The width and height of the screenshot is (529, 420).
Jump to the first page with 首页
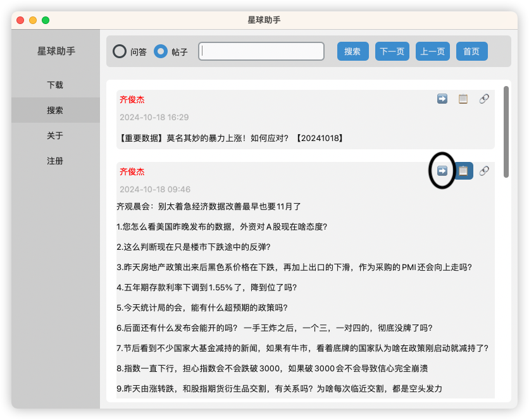point(471,51)
